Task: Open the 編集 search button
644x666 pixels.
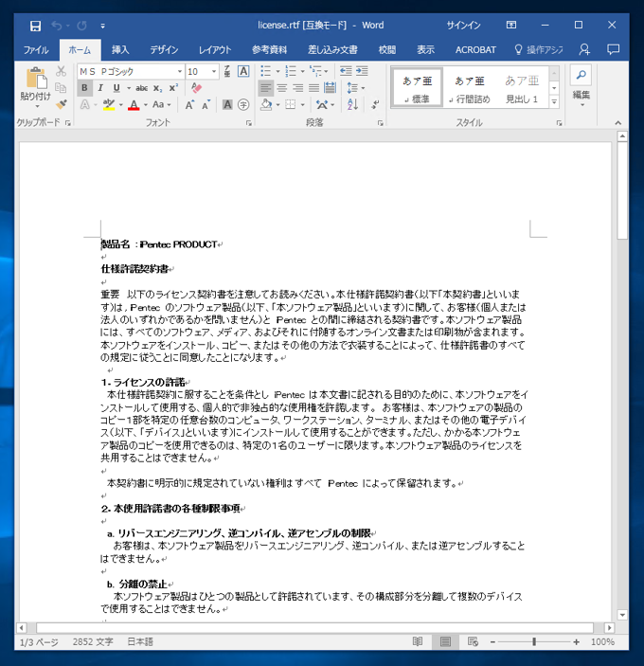Action: pos(581,83)
